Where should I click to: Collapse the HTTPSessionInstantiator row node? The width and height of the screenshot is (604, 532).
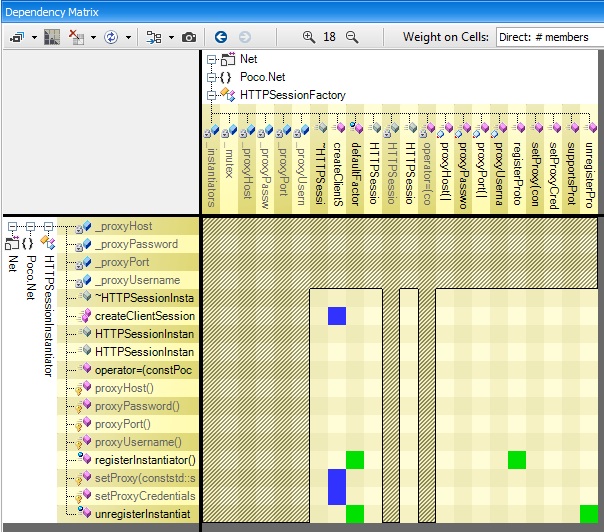47,226
